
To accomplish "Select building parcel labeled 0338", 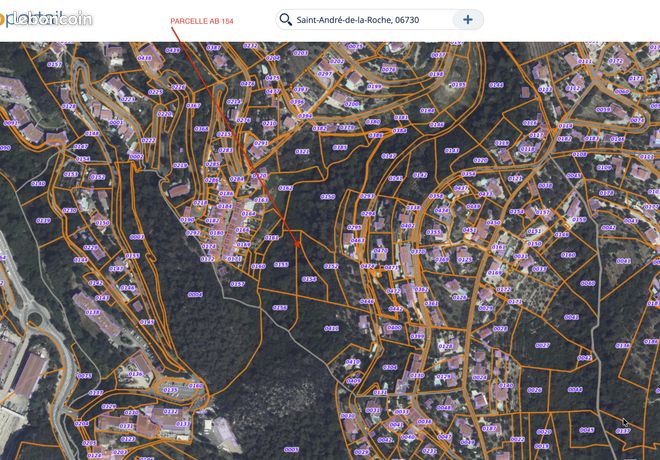I will [x=93, y=313].
